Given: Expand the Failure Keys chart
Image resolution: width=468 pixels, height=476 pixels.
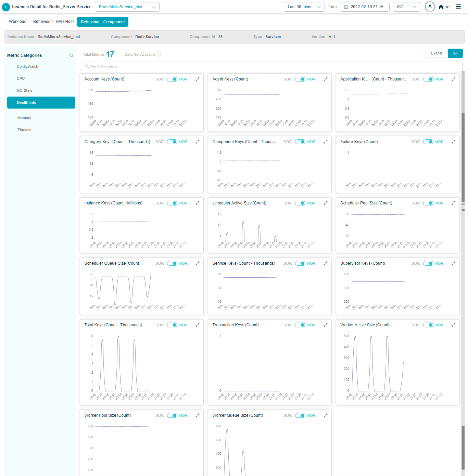Looking at the screenshot, I should point(453,142).
